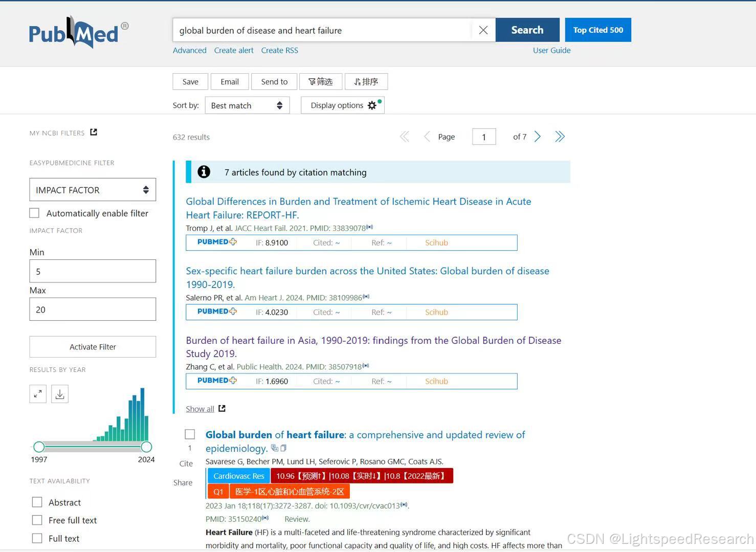Click Scihub link for Salerno PR article

click(x=436, y=312)
